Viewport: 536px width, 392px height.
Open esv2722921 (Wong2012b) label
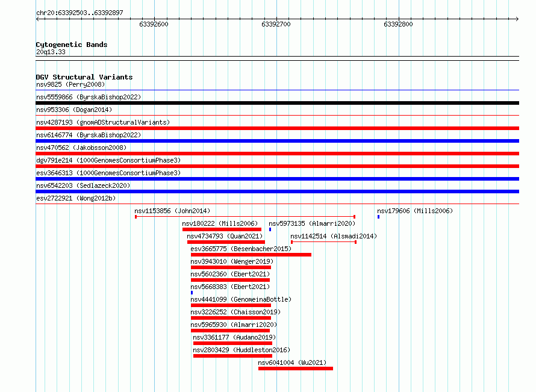pyautogui.click(x=76, y=198)
